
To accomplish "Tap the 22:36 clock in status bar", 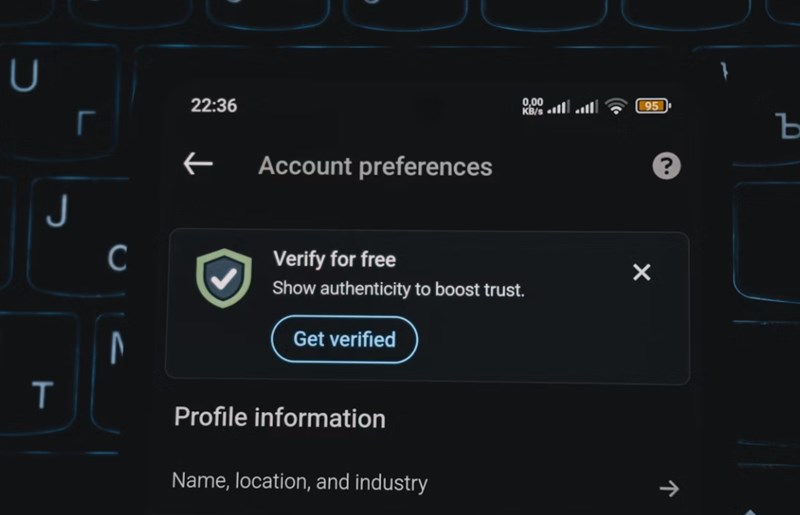I will coord(214,106).
